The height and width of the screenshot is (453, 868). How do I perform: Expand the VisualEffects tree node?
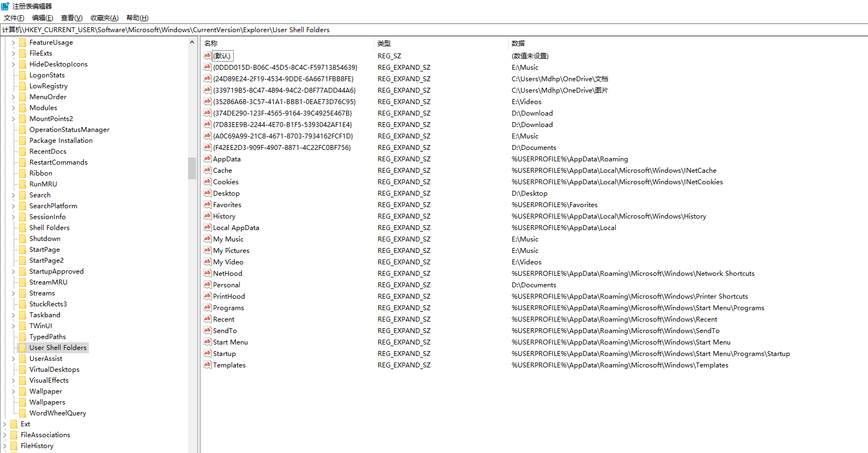pos(13,380)
